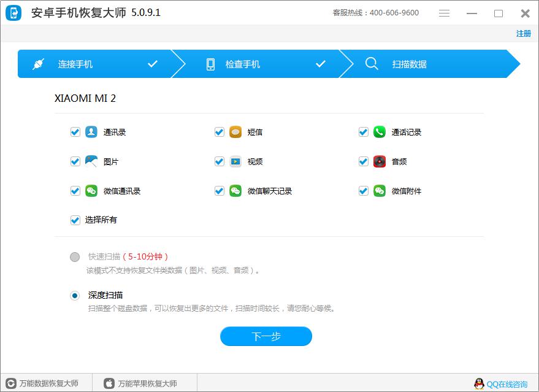The image size is (539, 392).
Task: Click the checkmark after 检查手机 step
Action: tap(321, 64)
